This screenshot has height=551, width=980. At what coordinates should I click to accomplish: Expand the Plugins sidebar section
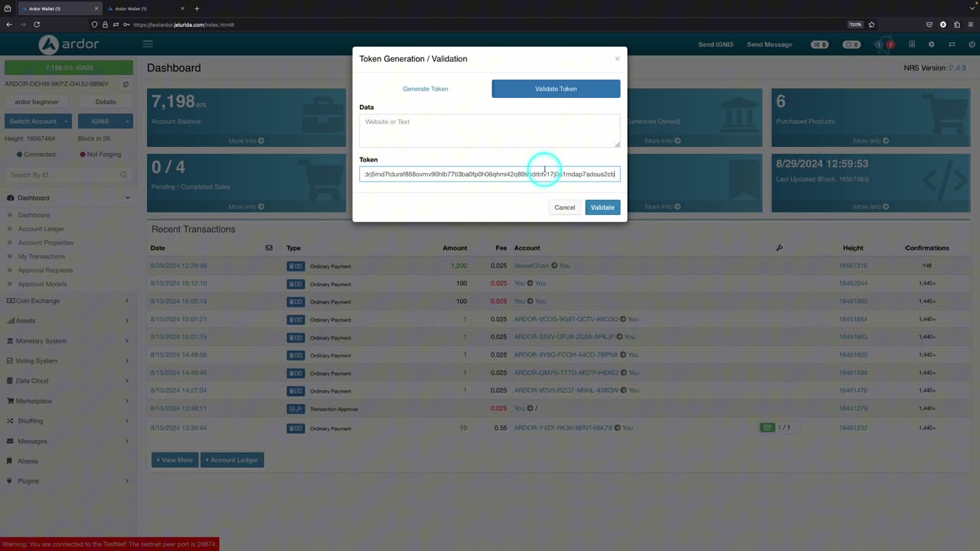pyautogui.click(x=67, y=481)
